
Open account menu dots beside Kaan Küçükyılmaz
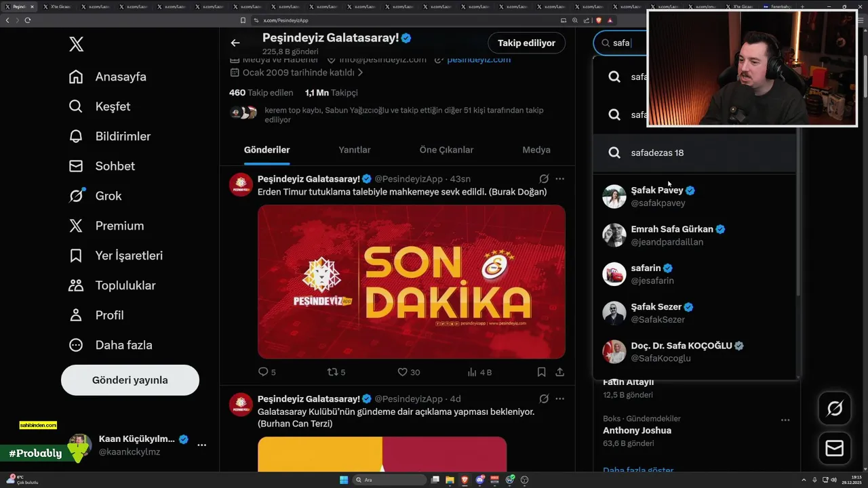pos(201,445)
